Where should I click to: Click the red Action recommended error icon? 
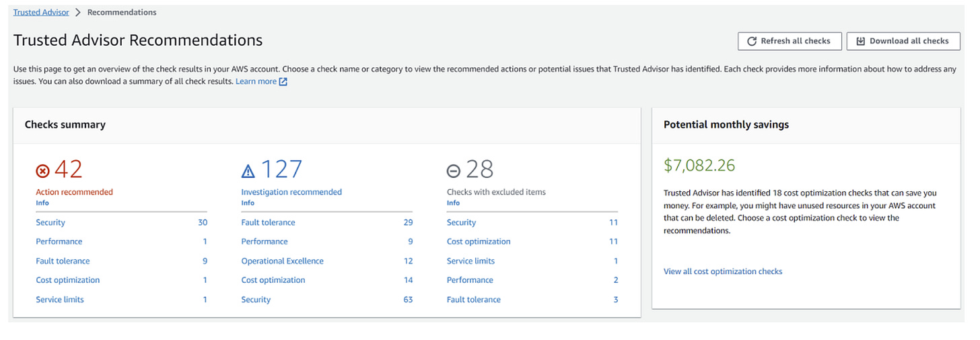(x=42, y=170)
